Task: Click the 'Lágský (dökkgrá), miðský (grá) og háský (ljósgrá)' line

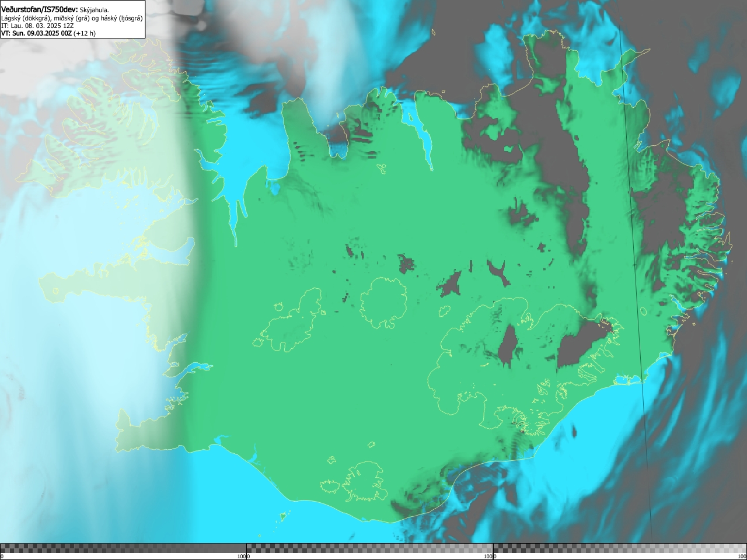Action: pyautogui.click(x=72, y=18)
